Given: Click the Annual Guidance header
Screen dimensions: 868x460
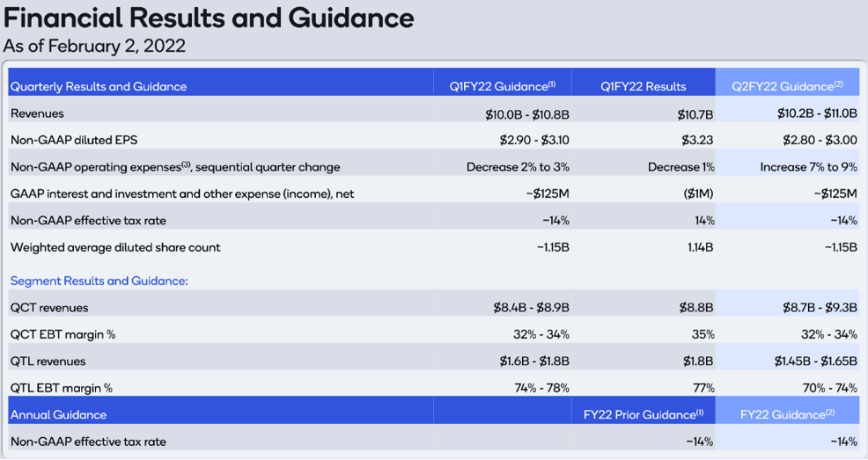Looking at the screenshot, I should pos(59,414).
